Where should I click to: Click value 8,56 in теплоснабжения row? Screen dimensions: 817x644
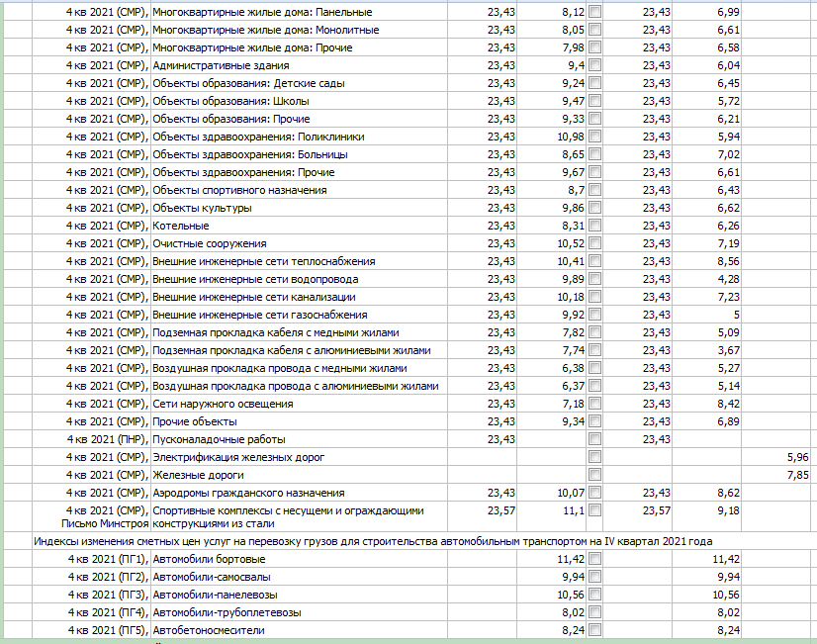pyautogui.click(x=728, y=261)
